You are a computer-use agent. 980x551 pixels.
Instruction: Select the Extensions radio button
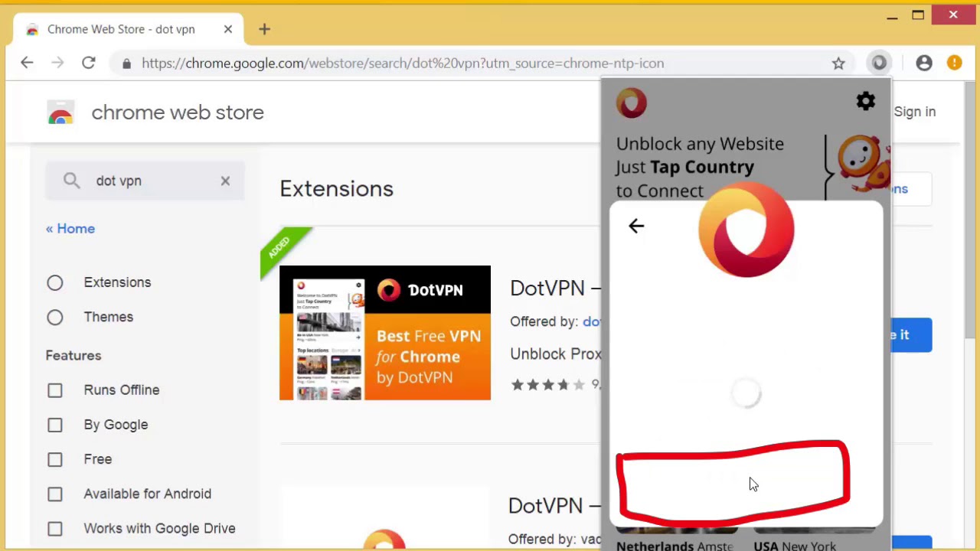(x=55, y=283)
